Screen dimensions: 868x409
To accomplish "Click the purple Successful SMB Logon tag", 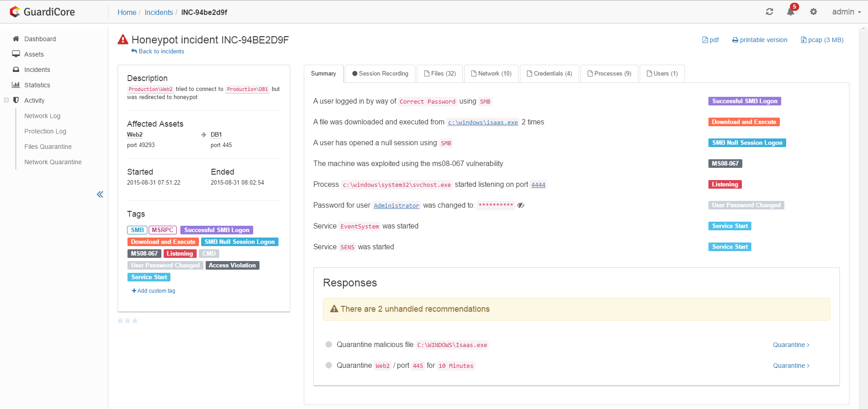I will pos(217,230).
